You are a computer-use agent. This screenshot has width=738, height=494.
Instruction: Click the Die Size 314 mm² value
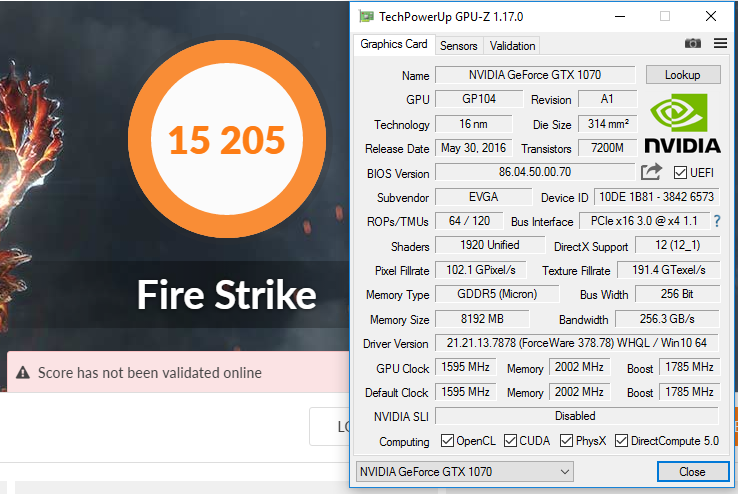pyautogui.click(x=608, y=124)
